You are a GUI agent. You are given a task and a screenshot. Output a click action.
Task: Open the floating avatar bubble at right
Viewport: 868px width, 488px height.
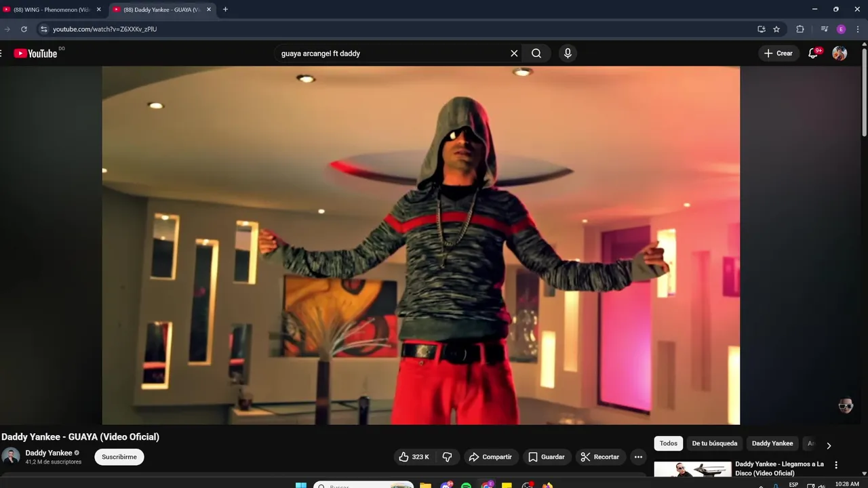coord(845,406)
